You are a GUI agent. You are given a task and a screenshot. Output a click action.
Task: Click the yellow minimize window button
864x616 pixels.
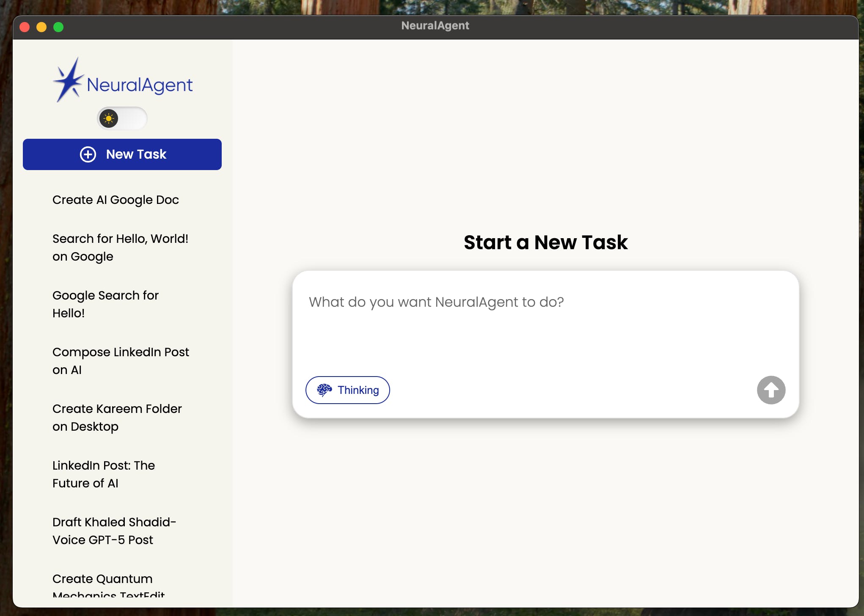41,27
